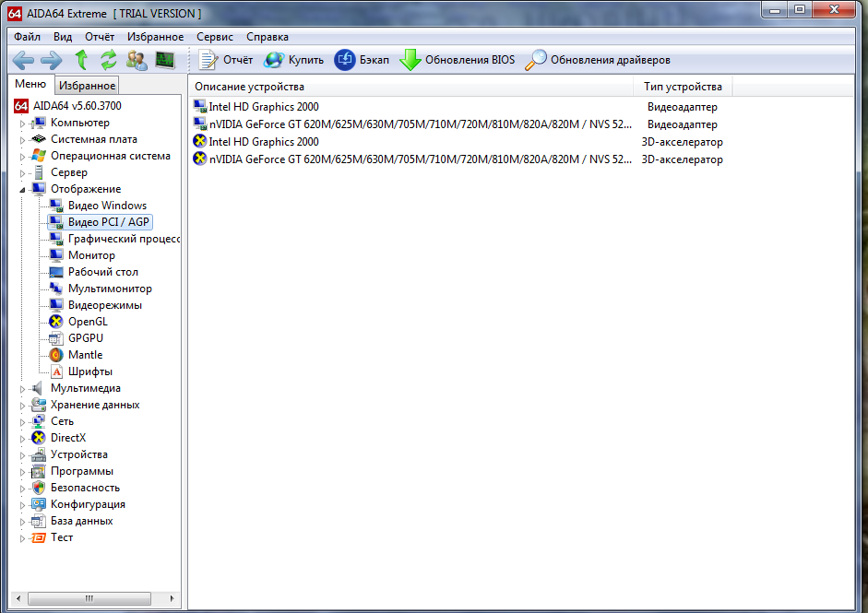
Task: Expand the База данных tree node
Action: pyautogui.click(x=23, y=522)
